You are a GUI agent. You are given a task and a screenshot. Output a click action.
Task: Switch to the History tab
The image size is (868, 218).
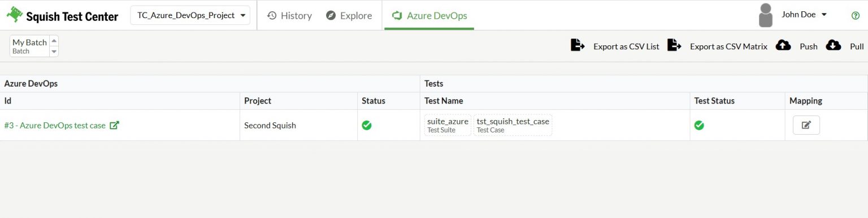[x=289, y=15]
